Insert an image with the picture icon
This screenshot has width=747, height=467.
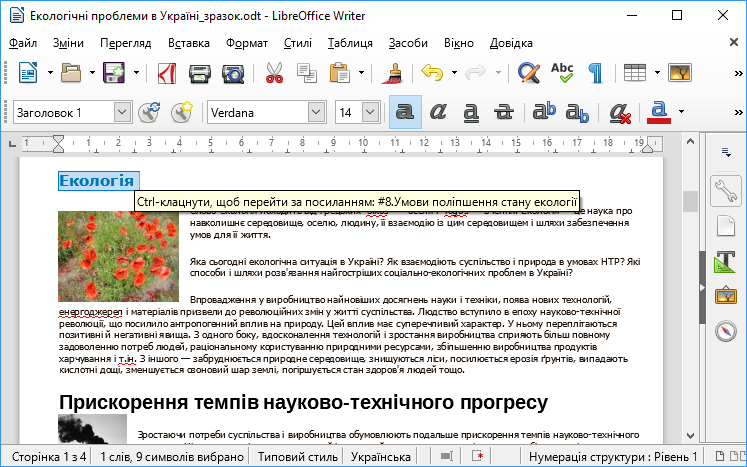[680, 73]
